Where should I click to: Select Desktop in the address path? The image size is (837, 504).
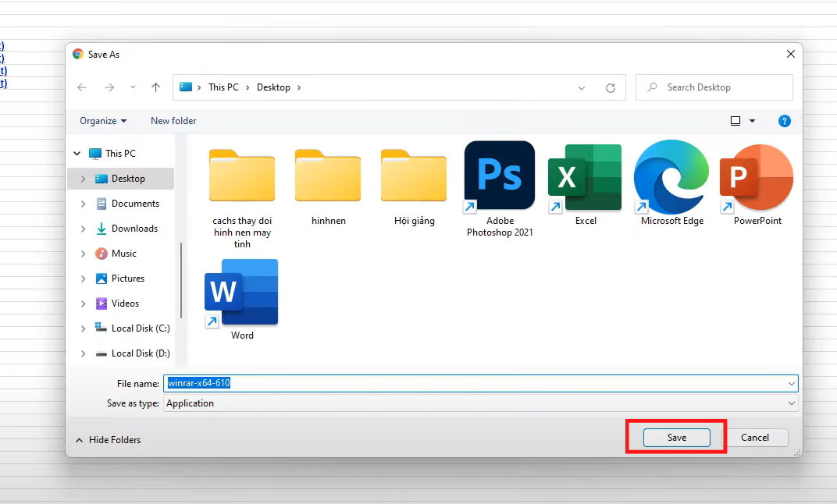click(x=273, y=87)
